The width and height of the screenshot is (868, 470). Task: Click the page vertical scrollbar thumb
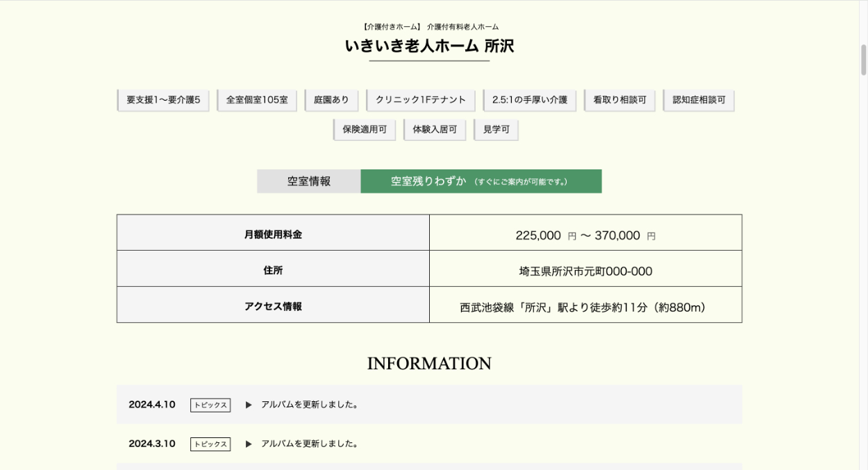pyautogui.click(x=864, y=59)
